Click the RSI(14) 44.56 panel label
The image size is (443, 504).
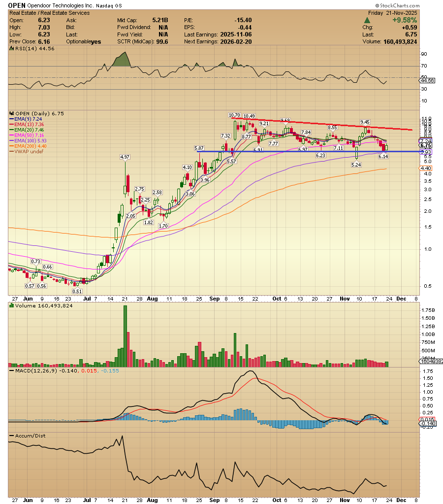click(x=34, y=49)
